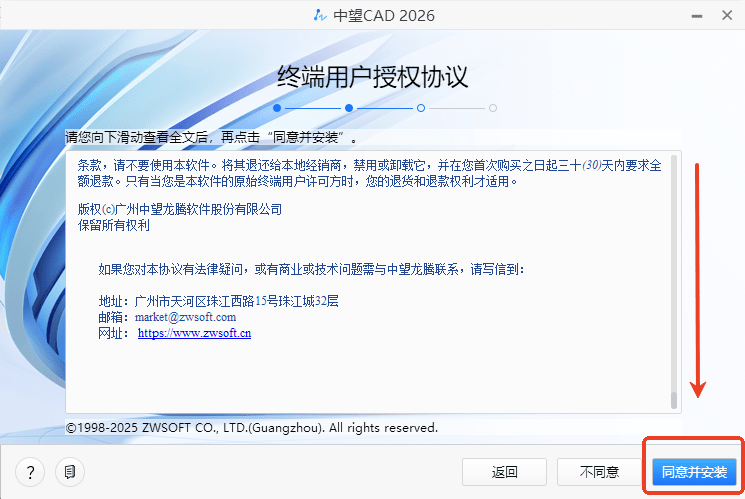Image resolution: width=745 pixels, height=499 pixels.
Task: Select the second filled progress step dot
Action: pos(349,107)
